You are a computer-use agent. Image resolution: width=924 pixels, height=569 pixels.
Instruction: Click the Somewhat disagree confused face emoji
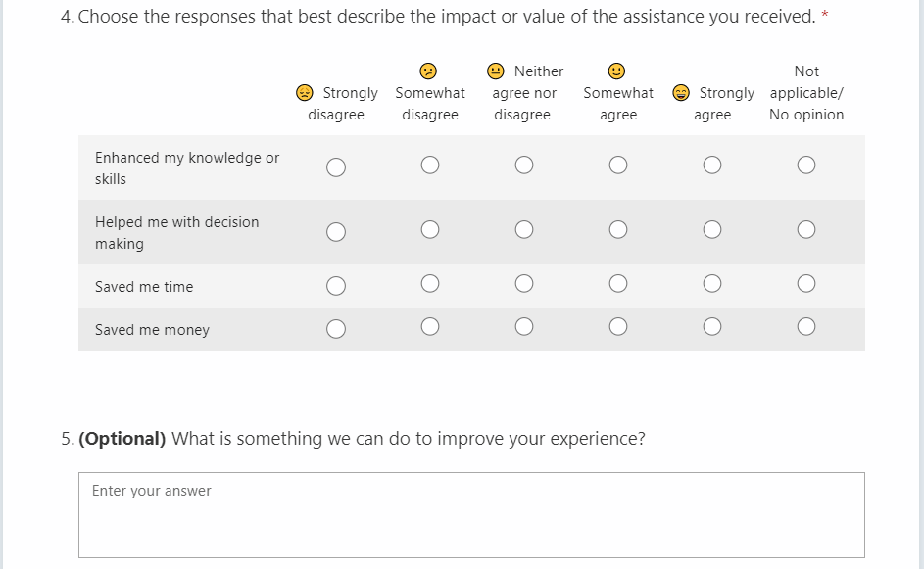point(427,71)
